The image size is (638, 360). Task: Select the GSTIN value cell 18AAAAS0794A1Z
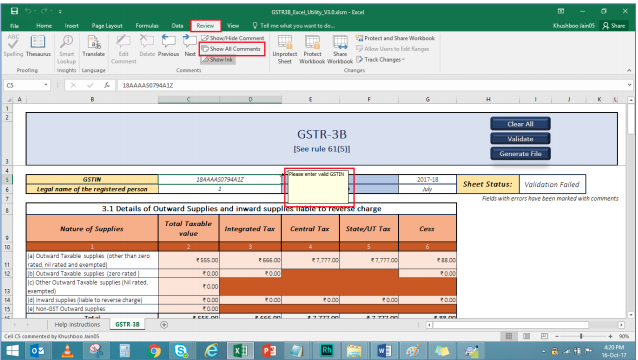click(220, 179)
